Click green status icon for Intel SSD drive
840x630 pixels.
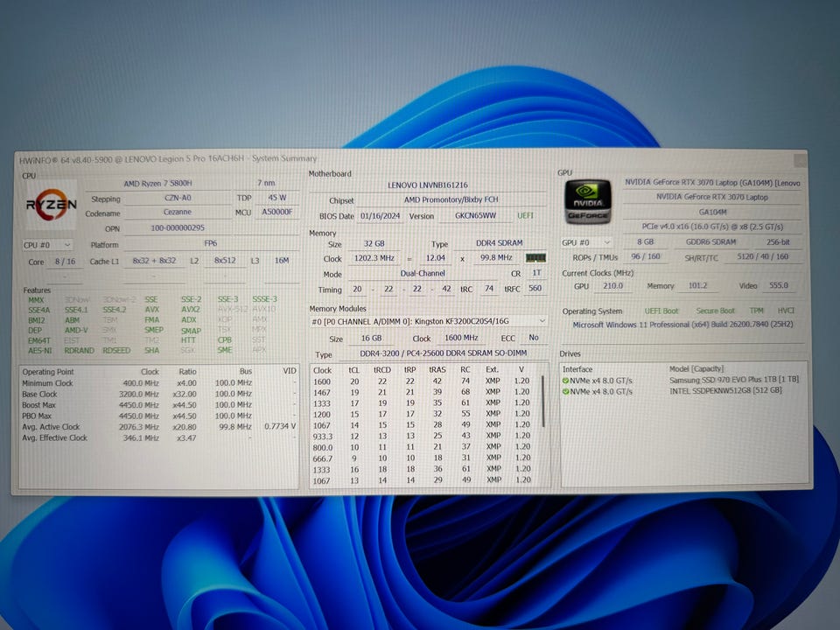point(565,392)
